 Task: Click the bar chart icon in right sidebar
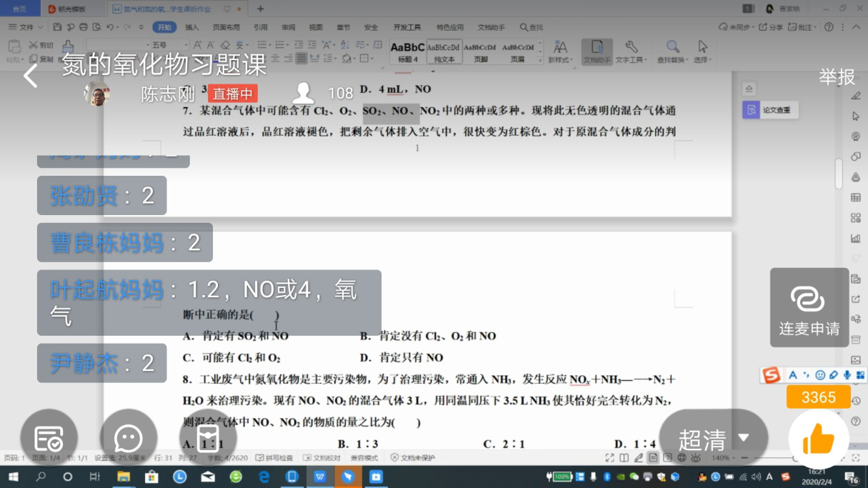pyautogui.click(x=856, y=239)
